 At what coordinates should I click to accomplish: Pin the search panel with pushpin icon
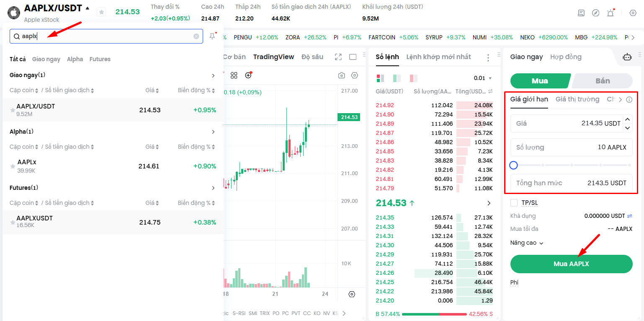click(x=212, y=36)
